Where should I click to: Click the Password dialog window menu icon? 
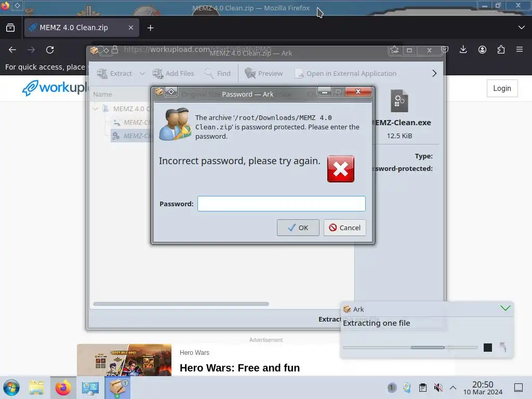pos(159,91)
